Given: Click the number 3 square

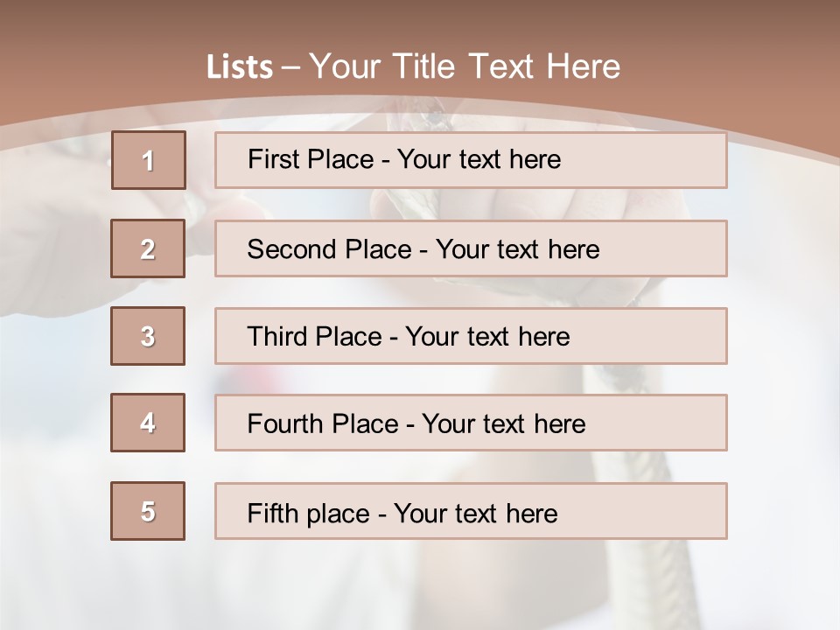Looking at the screenshot, I should [148, 336].
